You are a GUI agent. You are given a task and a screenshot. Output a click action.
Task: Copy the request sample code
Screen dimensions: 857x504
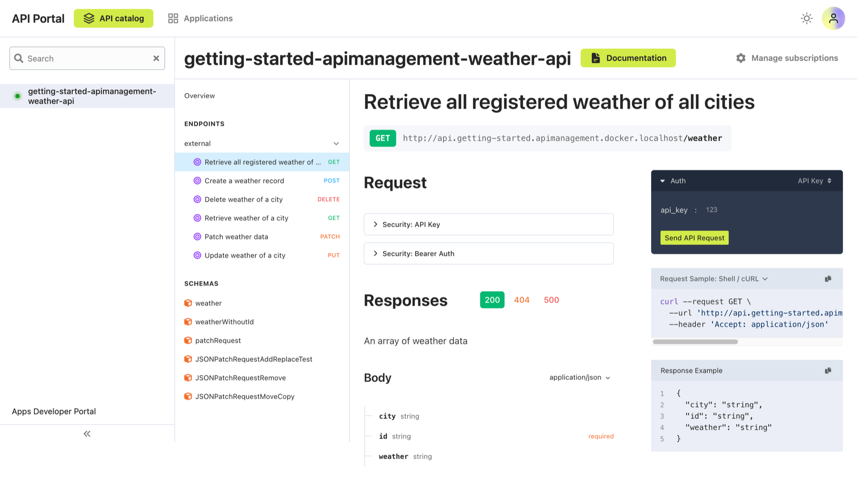[828, 279]
